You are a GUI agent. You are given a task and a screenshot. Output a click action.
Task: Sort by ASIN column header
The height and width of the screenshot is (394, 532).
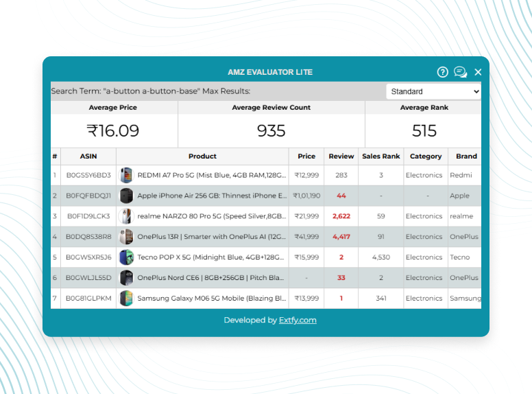(88, 157)
